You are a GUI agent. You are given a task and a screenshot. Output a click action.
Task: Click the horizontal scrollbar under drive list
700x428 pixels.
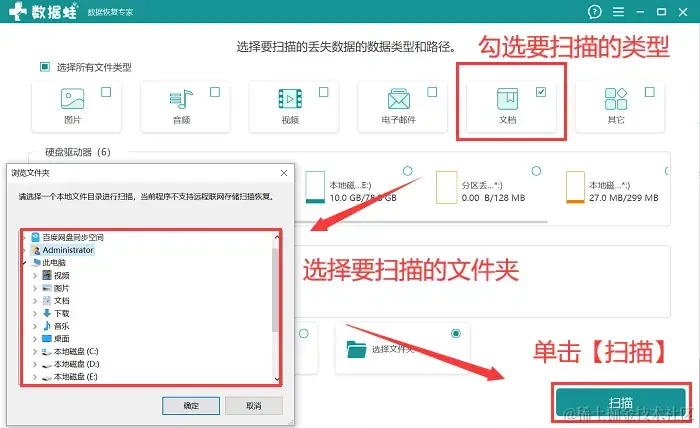[422, 221]
